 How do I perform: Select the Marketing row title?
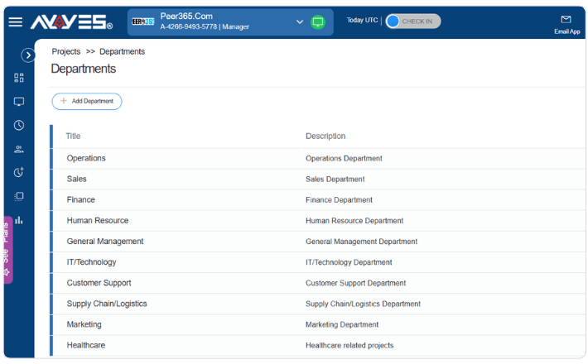tap(84, 324)
